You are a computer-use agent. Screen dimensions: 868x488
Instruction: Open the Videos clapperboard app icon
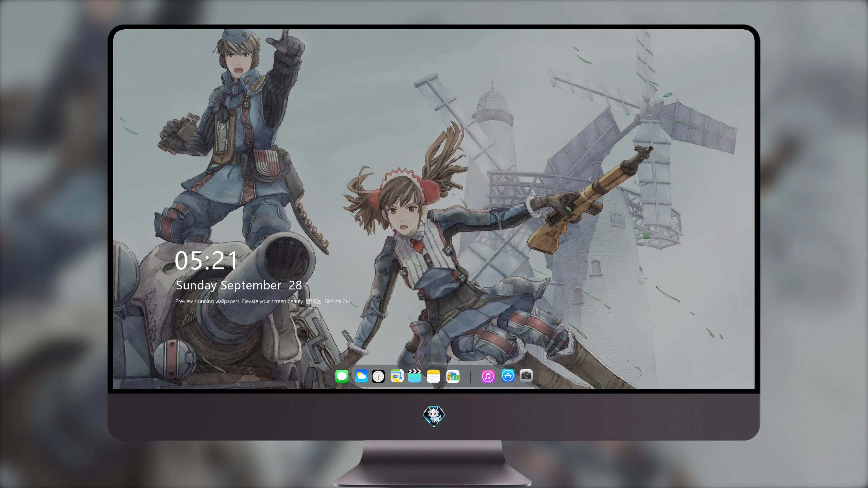pyautogui.click(x=415, y=376)
